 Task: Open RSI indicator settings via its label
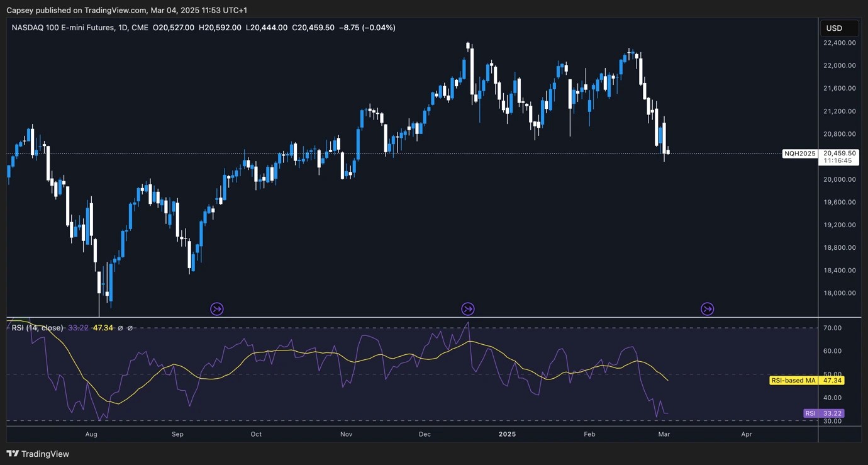tap(35, 328)
